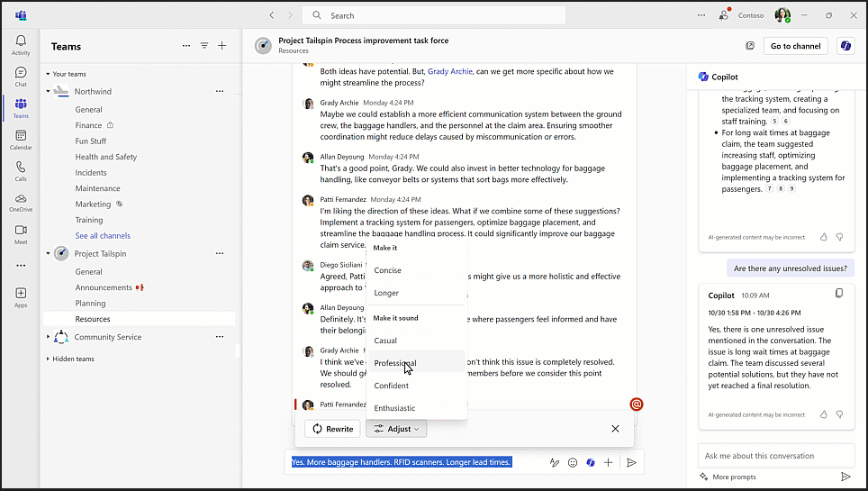Open Calendar from the left rail
Screen dimensions: 868x491
pos(20,140)
